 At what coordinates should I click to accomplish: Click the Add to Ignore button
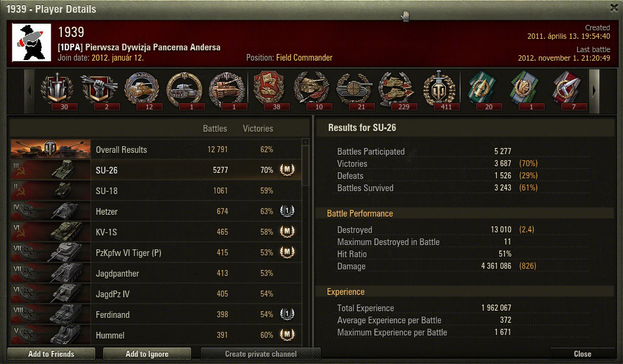[x=147, y=354]
